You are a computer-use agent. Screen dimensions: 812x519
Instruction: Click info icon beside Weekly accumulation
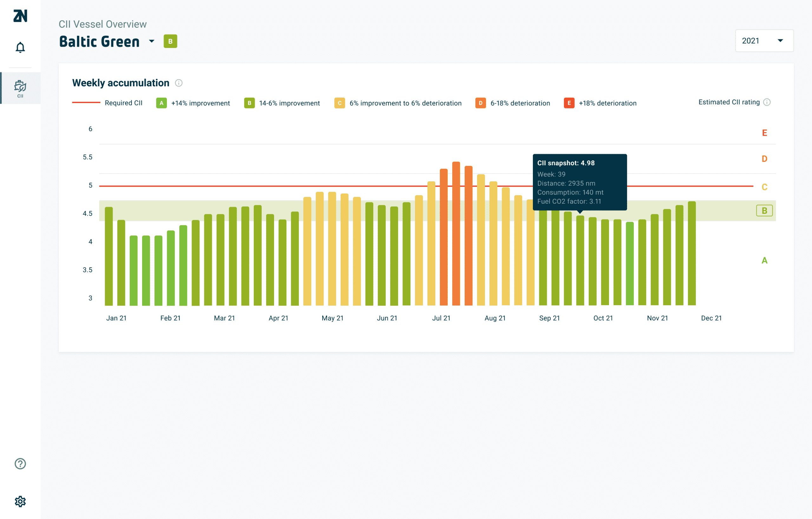(x=179, y=83)
